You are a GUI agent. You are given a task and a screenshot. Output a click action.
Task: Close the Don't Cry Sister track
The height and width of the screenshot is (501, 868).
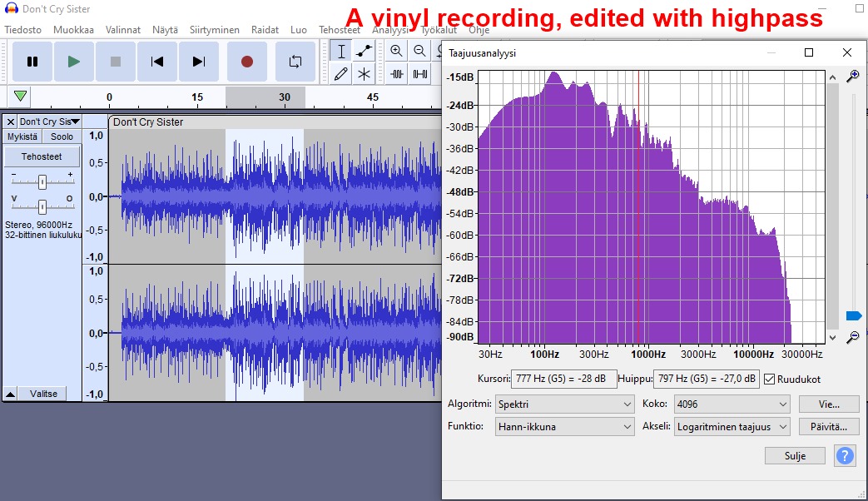coord(11,122)
